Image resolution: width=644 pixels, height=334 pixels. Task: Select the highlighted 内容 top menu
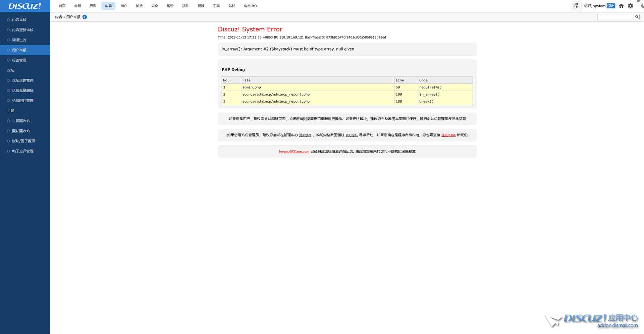pyautogui.click(x=108, y=6)
